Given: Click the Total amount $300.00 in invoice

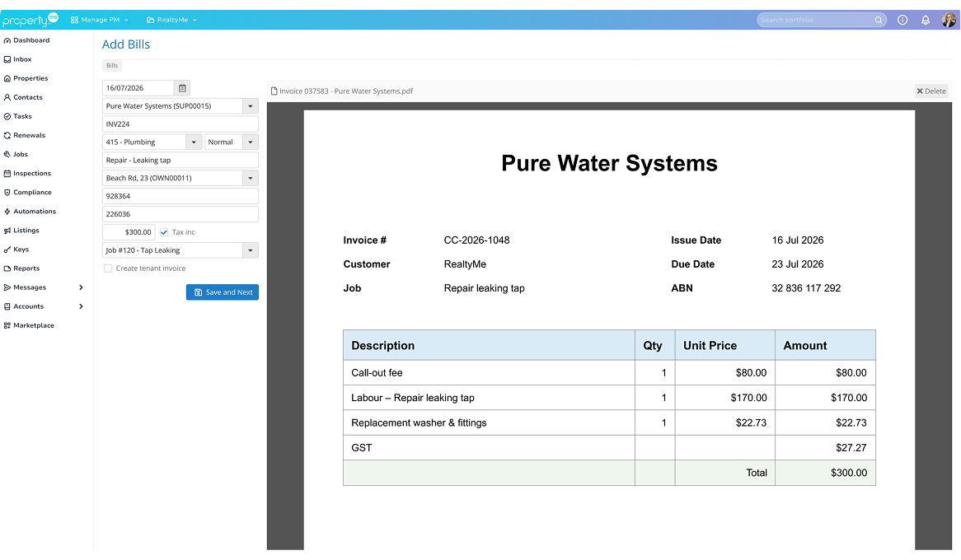Looking at the screenshot, I should coord(849,473).
